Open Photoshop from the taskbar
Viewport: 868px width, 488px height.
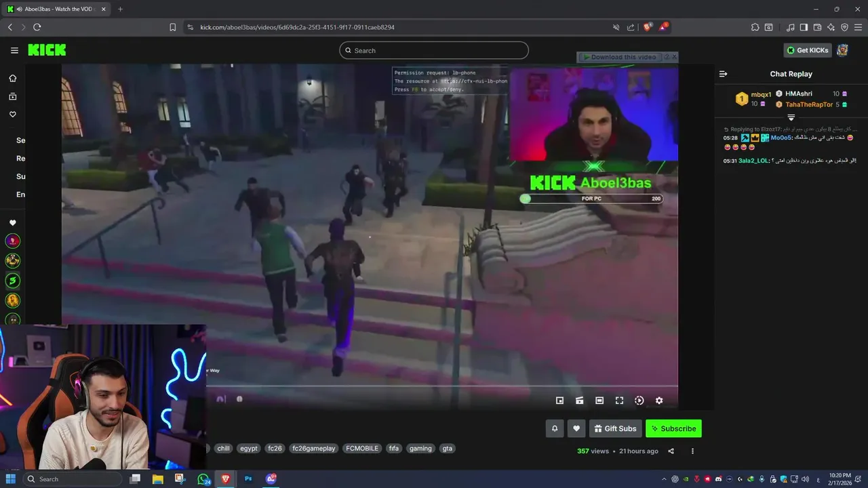click(x=248, y=479)
